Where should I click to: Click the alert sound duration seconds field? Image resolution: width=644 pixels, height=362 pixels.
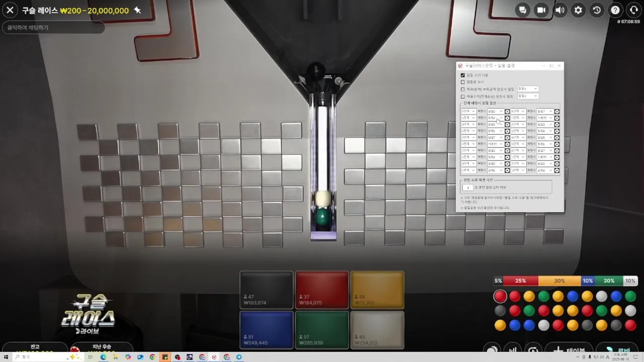(x=468, y=187)
